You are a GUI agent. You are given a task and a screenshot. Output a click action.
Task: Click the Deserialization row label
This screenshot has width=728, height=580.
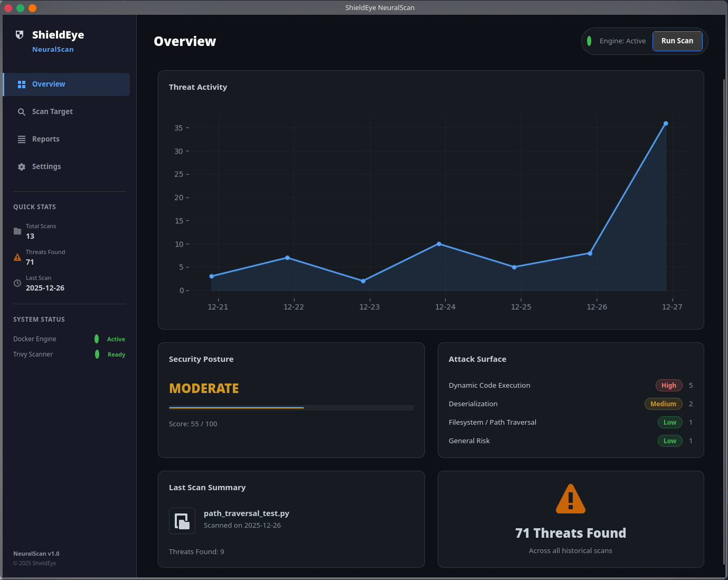click(473, 404)
